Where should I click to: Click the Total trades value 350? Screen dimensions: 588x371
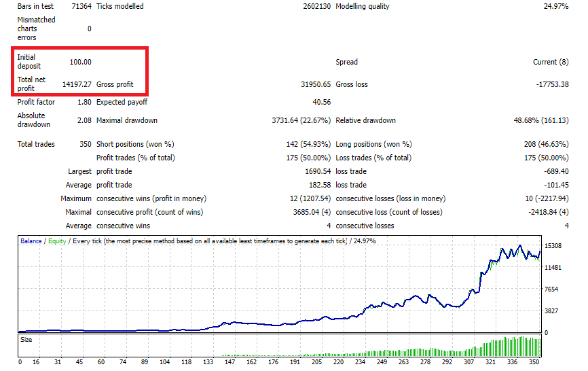pos(84,144)
